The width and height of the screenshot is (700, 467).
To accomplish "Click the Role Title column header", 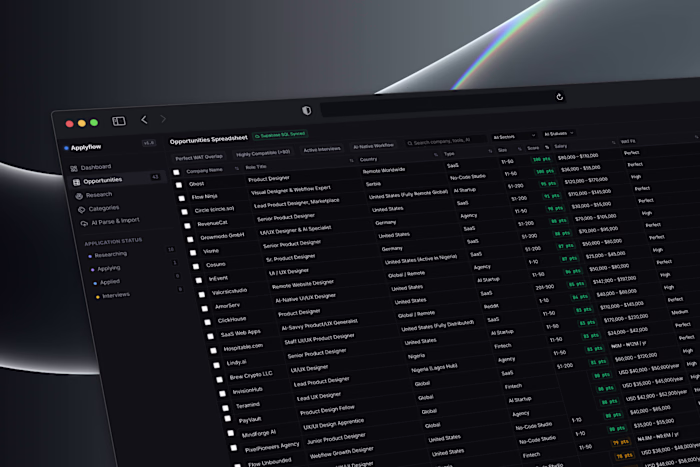I will [x=256, y=167].
